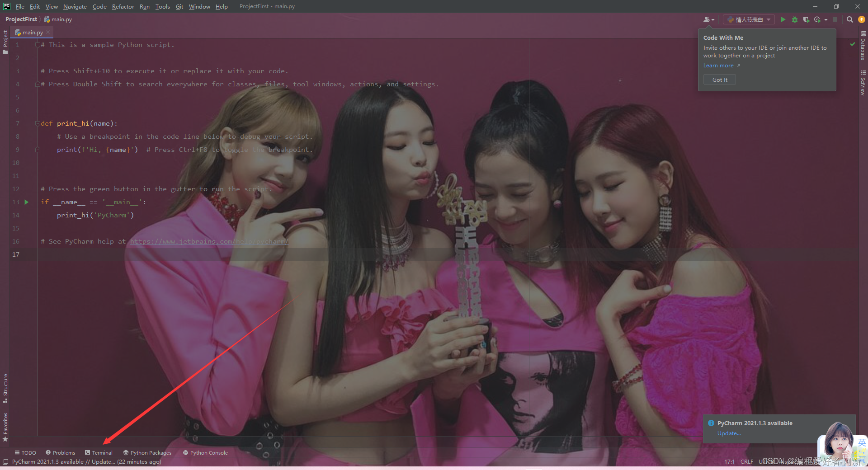This screenshot has width=868, height=470.
Task: Open the Python Packages tool window
Action: point(147,452)
